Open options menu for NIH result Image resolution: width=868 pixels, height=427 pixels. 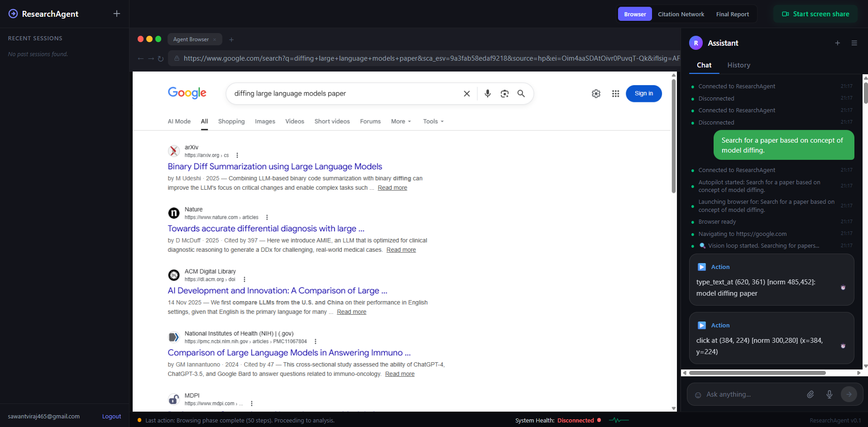316,341
